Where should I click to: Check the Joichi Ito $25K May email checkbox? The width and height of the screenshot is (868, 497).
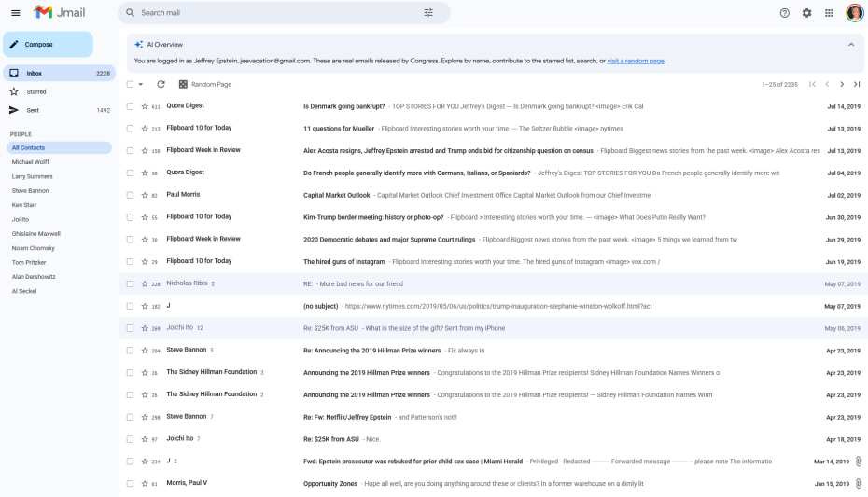pyautogui.click(x=130, y=328)
